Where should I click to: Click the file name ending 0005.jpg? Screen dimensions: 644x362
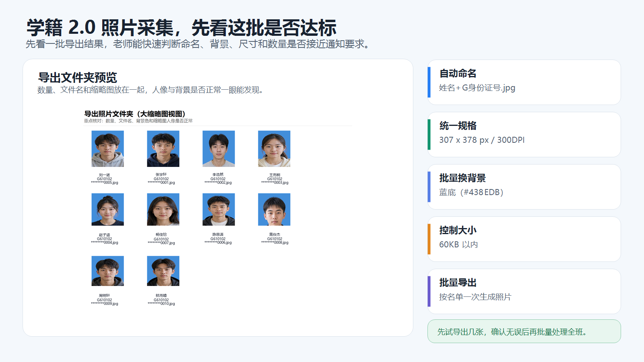[x=105, y=179]
